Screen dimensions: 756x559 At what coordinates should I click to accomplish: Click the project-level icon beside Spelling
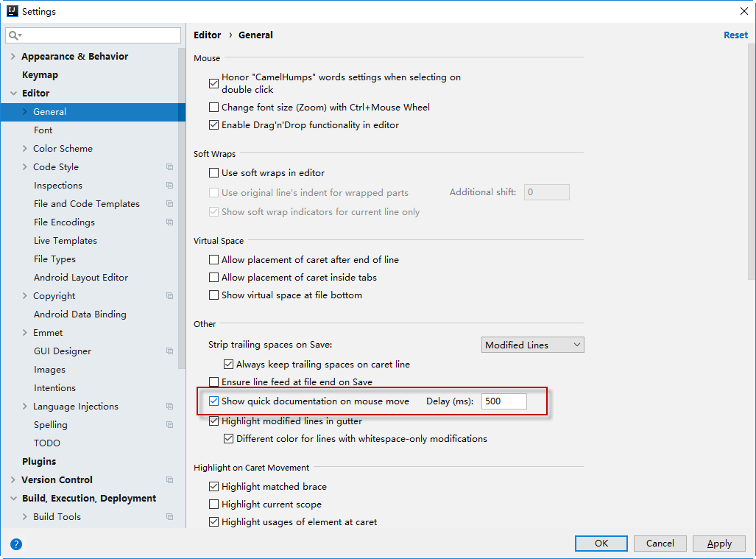coord(170,425)
